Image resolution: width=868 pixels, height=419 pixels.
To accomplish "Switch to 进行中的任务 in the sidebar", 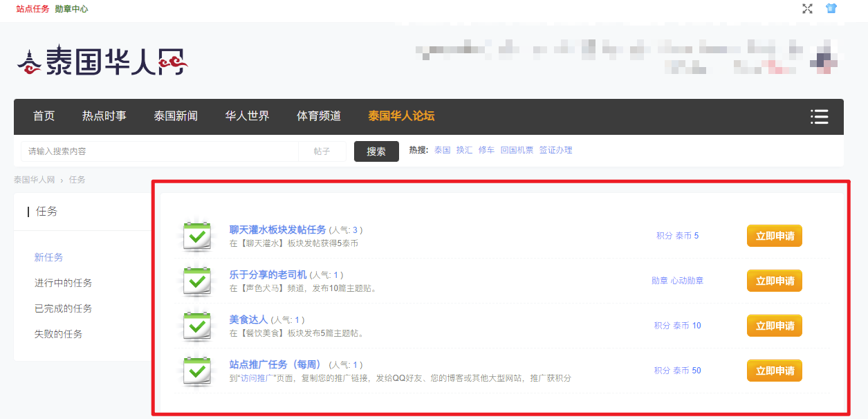I will [x=63, y=283].
